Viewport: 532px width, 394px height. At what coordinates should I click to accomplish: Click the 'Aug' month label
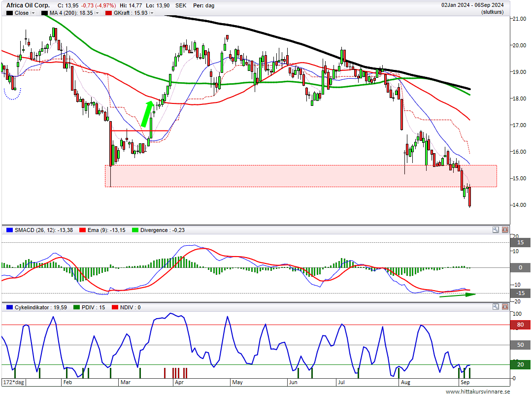[x=405, y=382]
